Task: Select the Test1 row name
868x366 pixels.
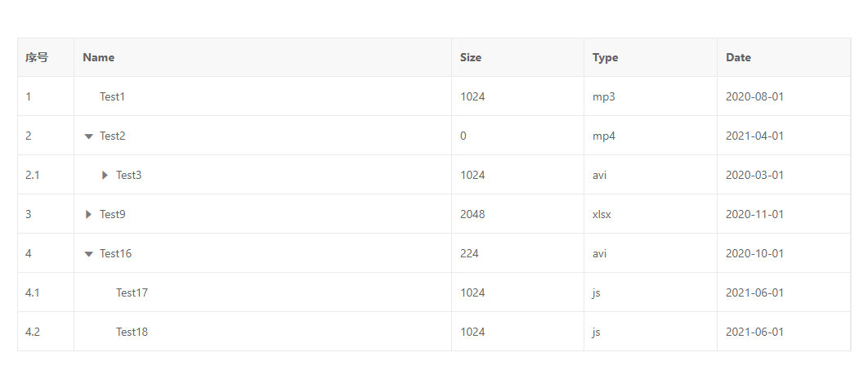Action: (x=113, y=96)
